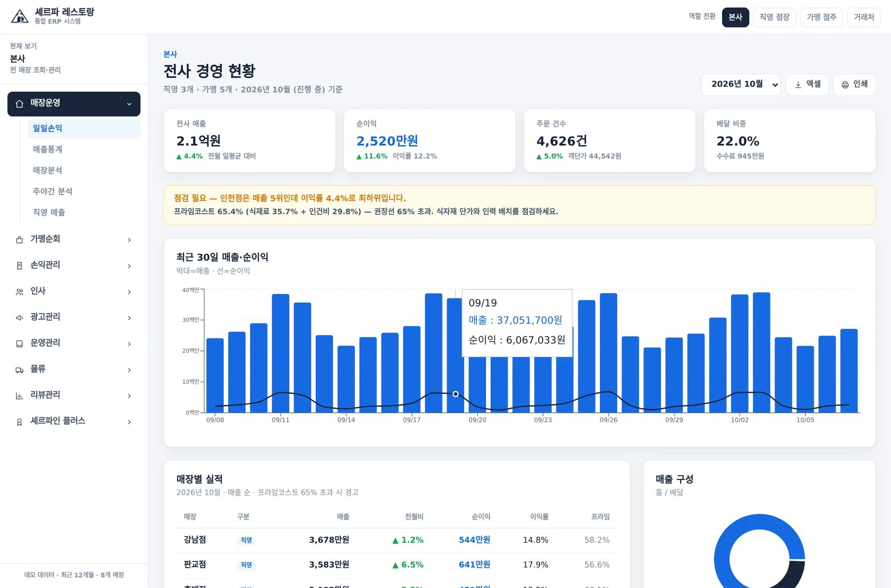The image size is (891, 588).
Task: Click the shopping bag icon beside 가맹순회
Action: 19,240
